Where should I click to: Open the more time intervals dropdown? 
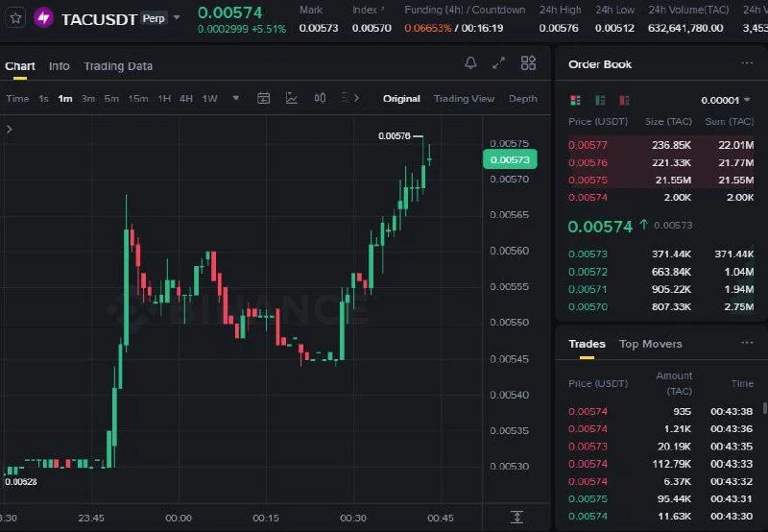[236, 98]
